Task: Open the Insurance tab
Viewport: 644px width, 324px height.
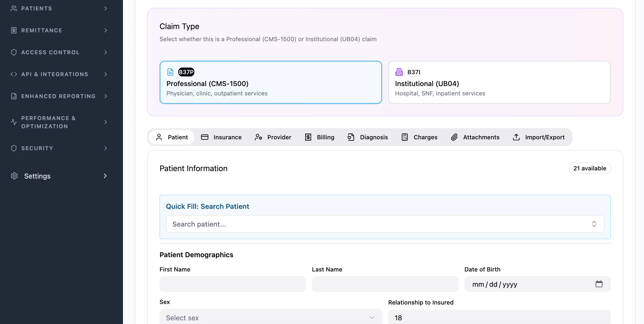Action: click(x=221, y=137)
